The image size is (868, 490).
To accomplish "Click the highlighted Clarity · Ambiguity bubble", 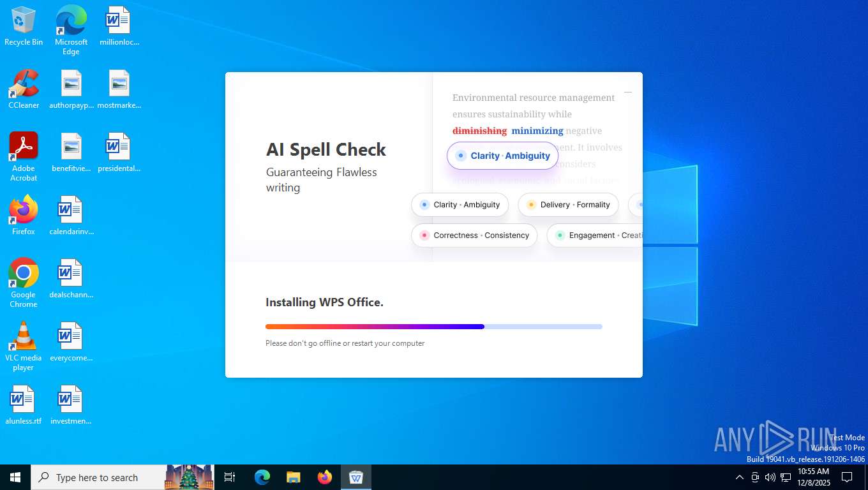I will (503, 156).
